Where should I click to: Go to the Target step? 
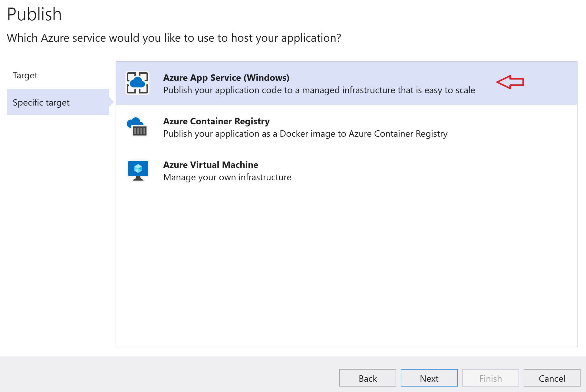click(25, 75)
